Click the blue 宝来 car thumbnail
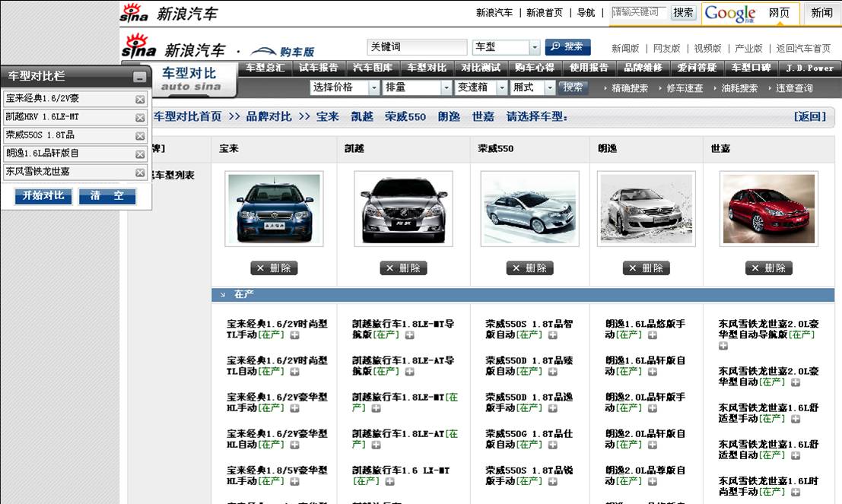 pos(274,209)
